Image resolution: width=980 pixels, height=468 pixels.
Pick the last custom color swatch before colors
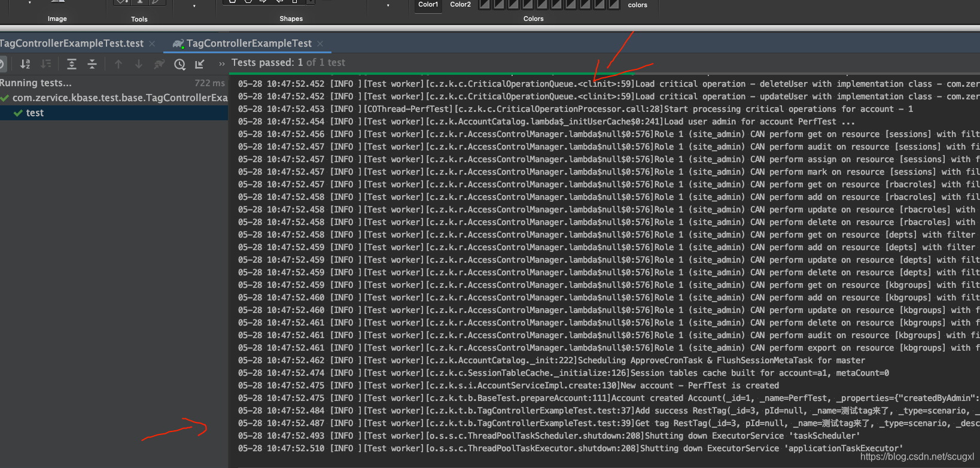[614, 4]
